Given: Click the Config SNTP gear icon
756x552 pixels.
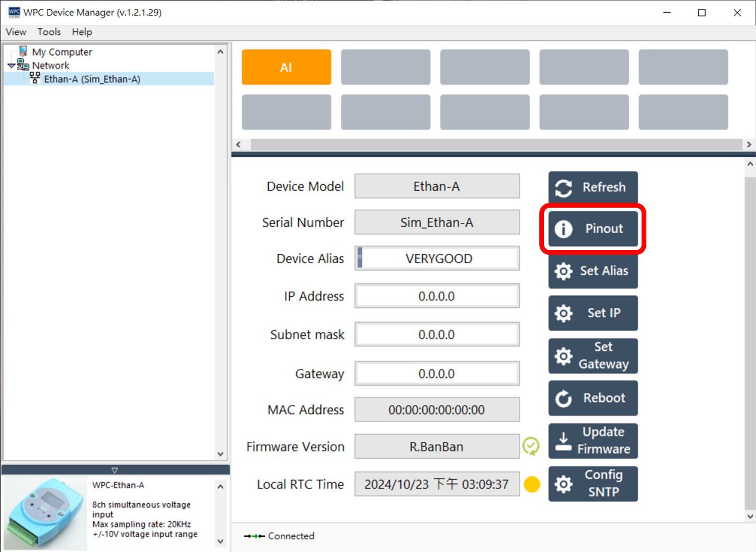Looking at the screenshot, I should [563, 484].
